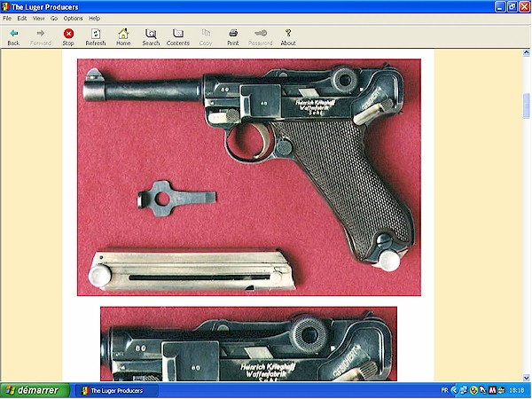The width and height of the screenshot is (532, 399).
Task: Restore down The Luger Producers window
Action: (512, 7)
